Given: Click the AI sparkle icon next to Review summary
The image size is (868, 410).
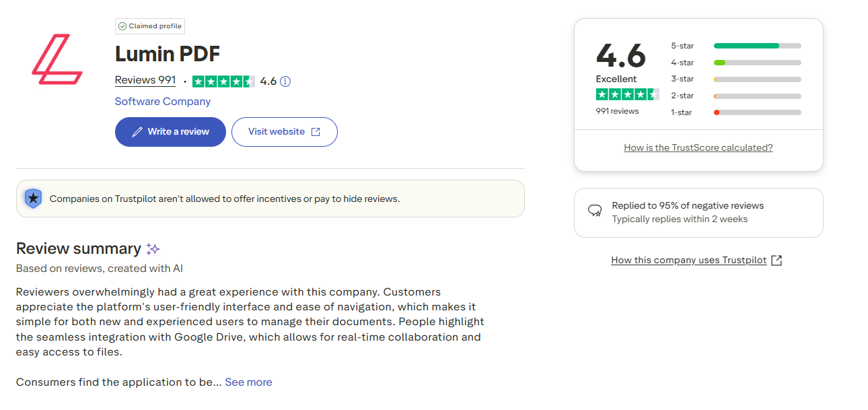Looking at the screenshot, I should pyautogui.click(x=153, y=248).
